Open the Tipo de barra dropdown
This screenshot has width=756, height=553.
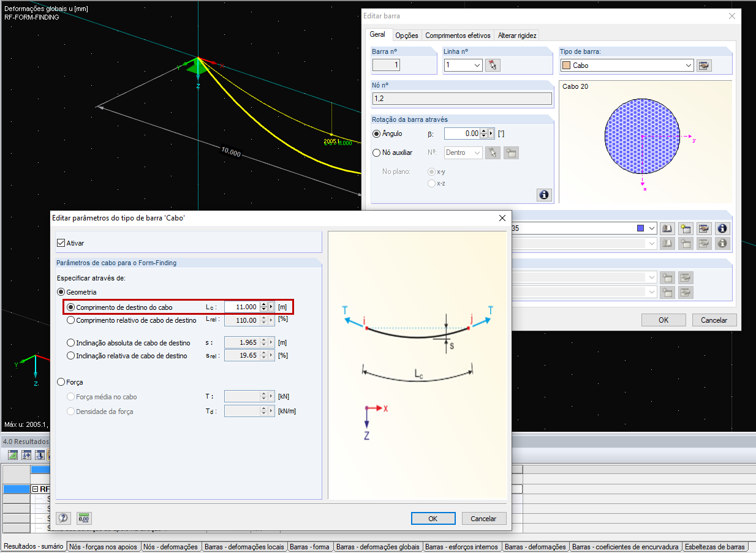(x=689, y=66)
